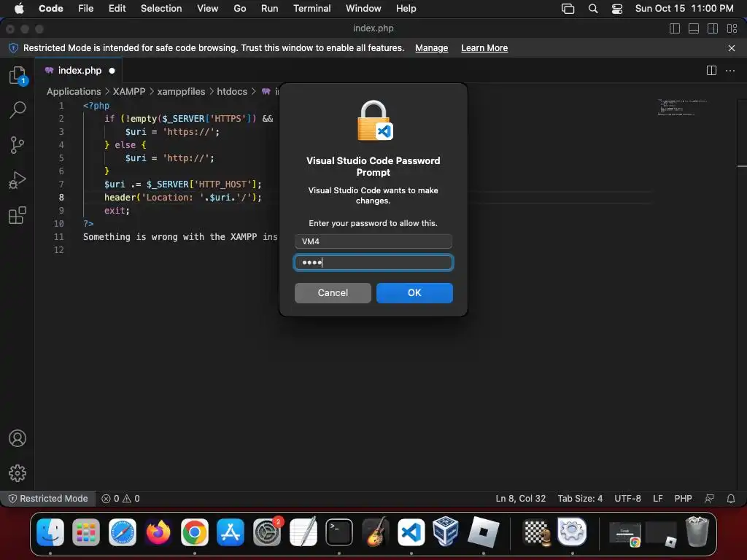Viewport: 747px width, 560px height.
Task: Change the PHP language mode
Action: 683,499
